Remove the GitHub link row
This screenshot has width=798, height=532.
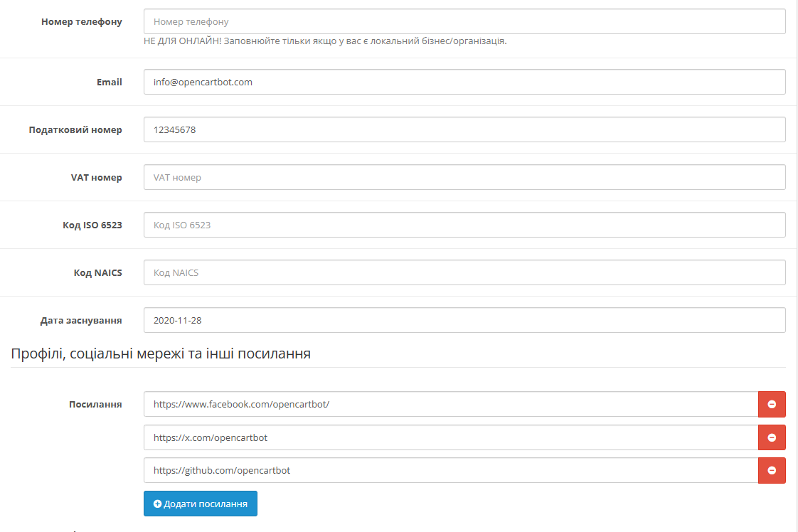coord(772,470)
